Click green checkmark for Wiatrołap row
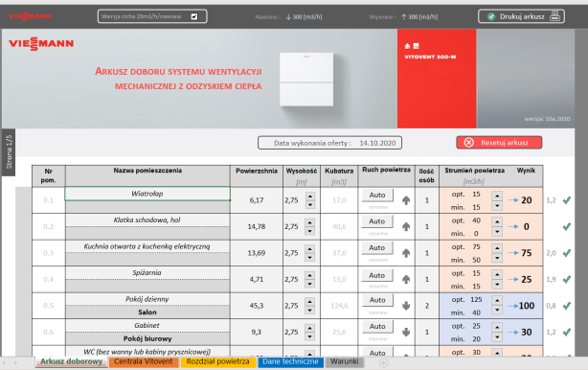Viewport: 588px width, 370px height. pyautogui.click(x=567, y=200)
